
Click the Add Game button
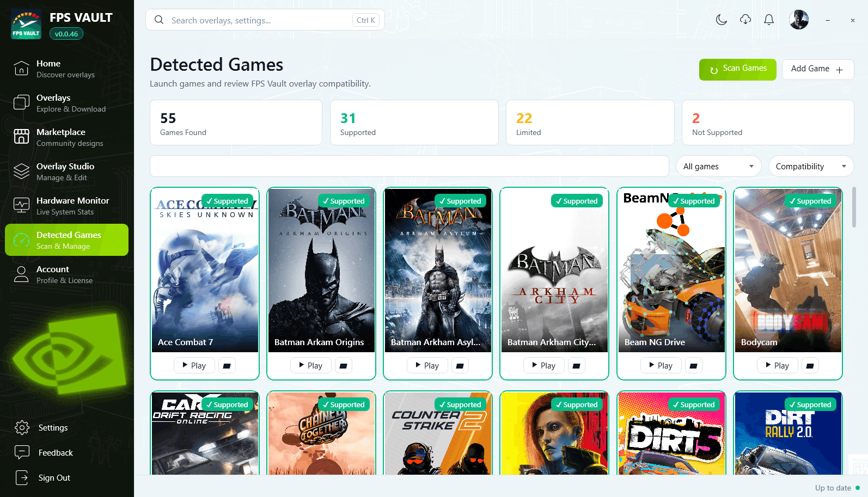point(818,69)
